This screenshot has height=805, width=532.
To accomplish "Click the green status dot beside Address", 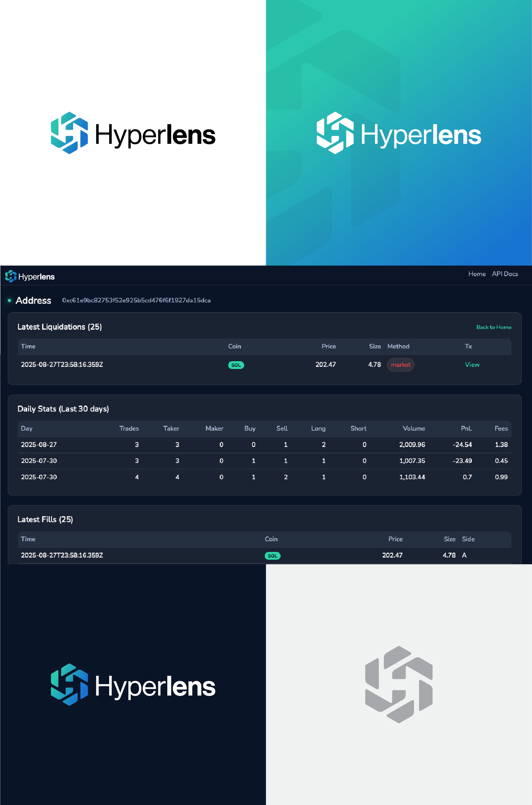I will click(x=9, y=301).
